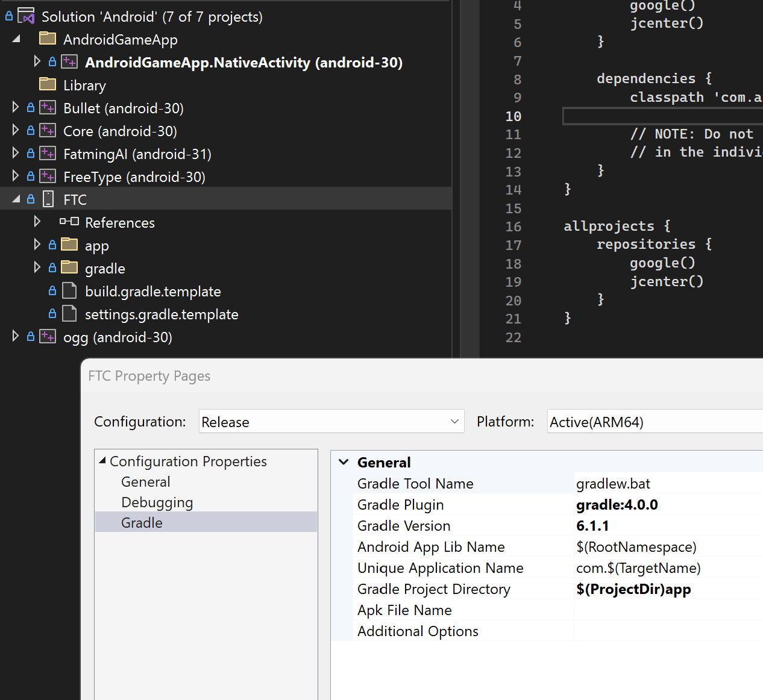Viewport: 763px width, 700px height.
Task: Click the 'dependencies {' line in editor
Action: click(654, 79)
